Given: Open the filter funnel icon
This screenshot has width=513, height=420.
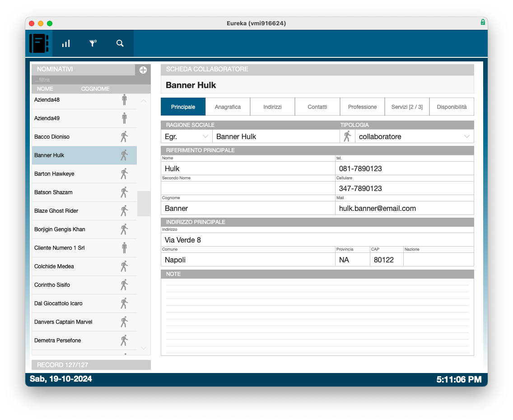Looking at the screenshot, I should click(93, 43).
